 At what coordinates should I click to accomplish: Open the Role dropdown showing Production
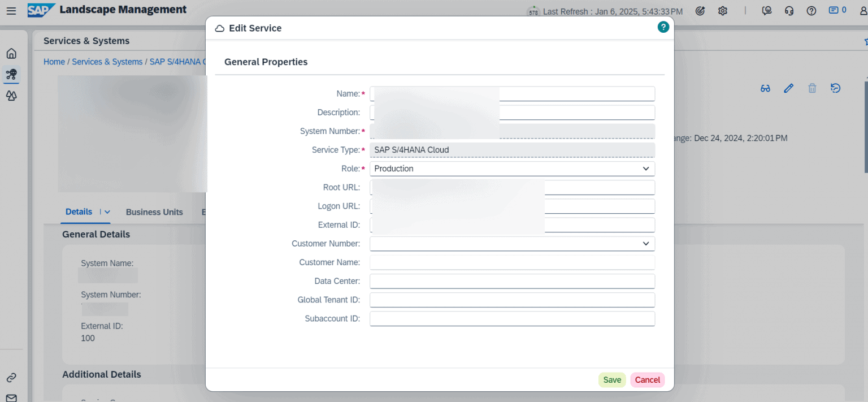[645, 168]
